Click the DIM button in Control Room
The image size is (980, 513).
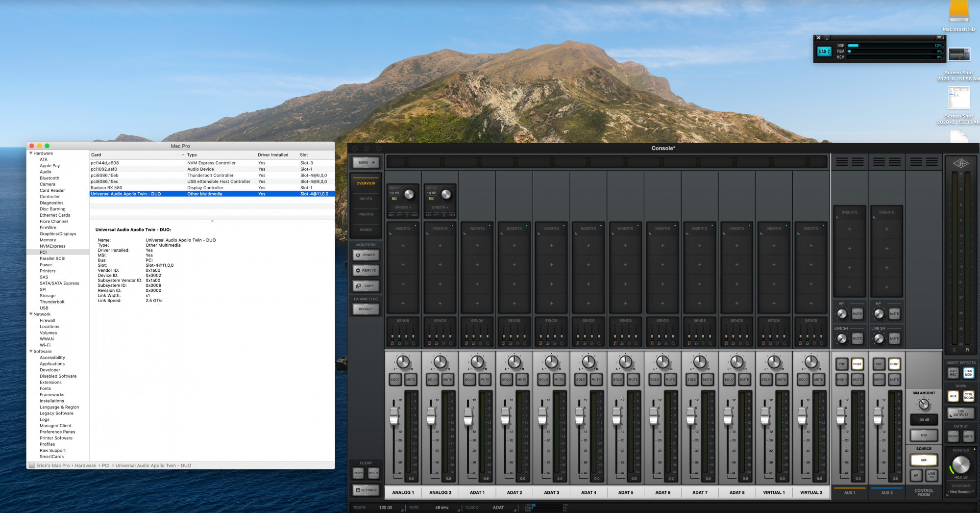coord(924,435)
